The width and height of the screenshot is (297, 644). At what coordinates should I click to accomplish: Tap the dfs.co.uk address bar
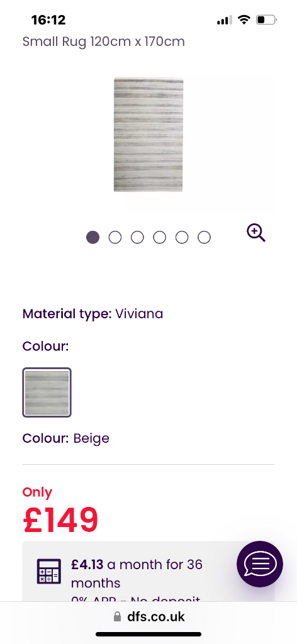point(148,616)
